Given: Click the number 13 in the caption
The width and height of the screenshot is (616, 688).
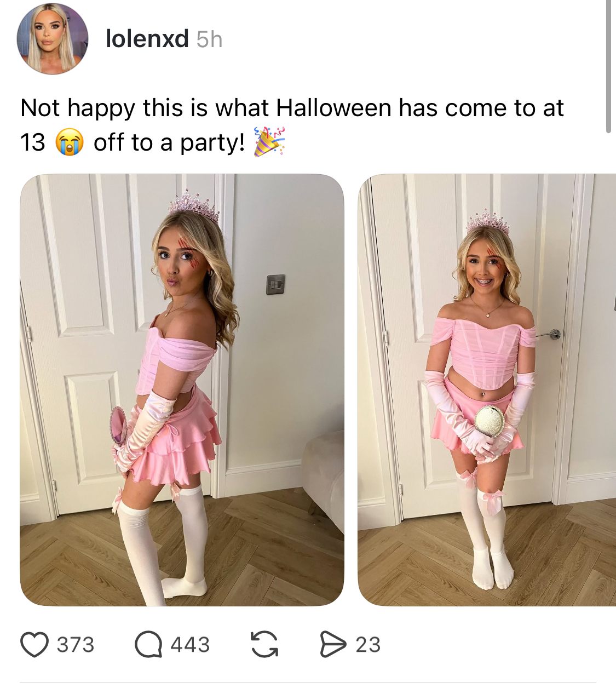Looking at the screenshot, I should (x=33, y=142).
